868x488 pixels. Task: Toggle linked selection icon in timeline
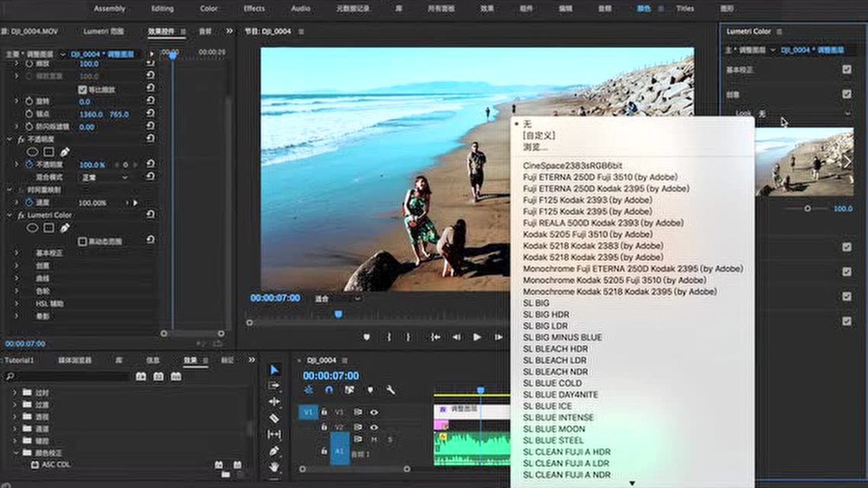[350, 390]
